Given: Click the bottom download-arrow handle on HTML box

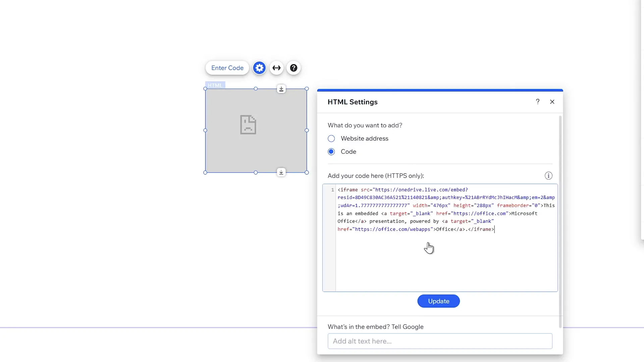Looking at the screenshot, I should (281, 172).
